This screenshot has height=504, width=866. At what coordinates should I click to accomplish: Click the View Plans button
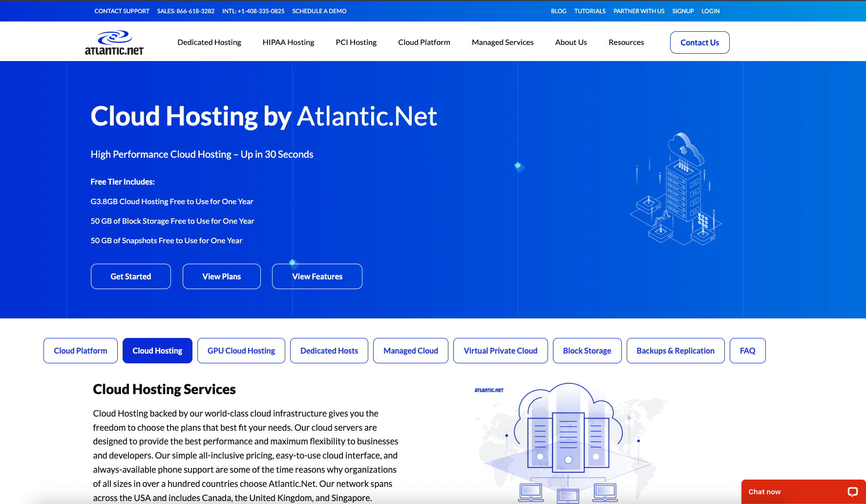click(221, 276)
